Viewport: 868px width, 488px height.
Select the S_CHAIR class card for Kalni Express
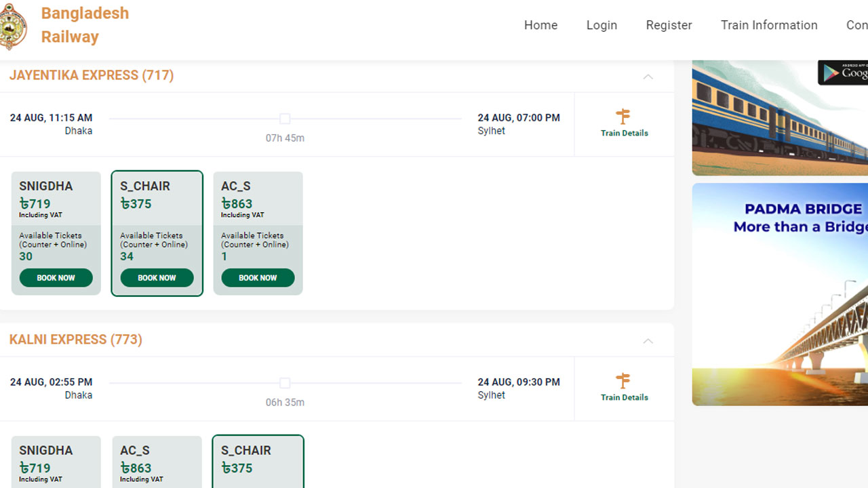pos(258,462)
